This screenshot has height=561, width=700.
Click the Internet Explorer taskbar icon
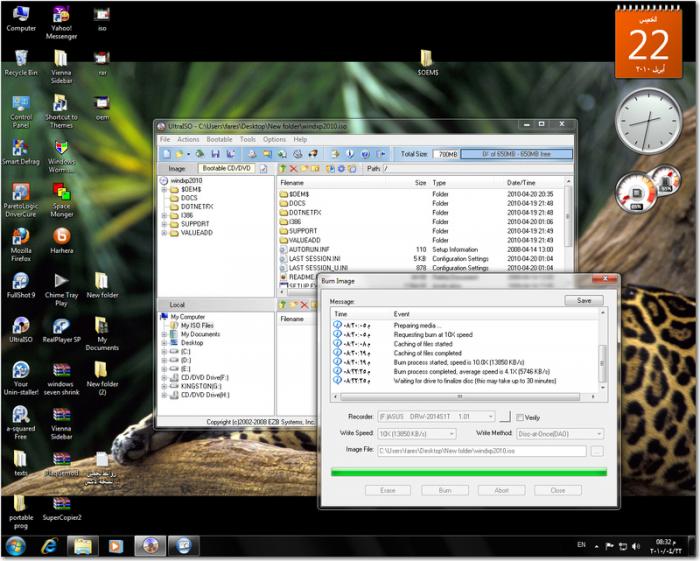click(x=49, y=546)
